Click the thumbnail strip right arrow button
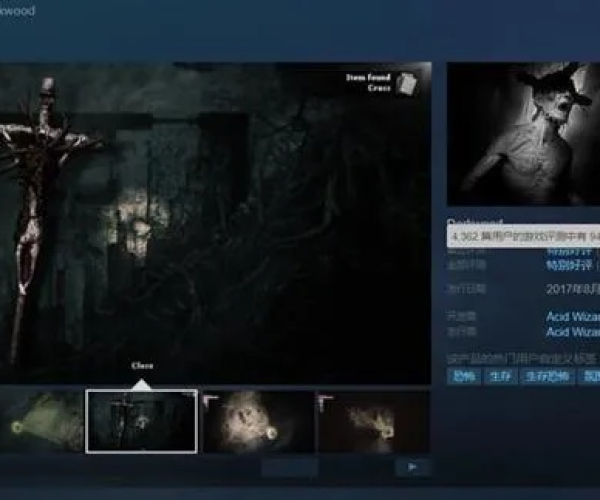 click(x=412, y=467)
